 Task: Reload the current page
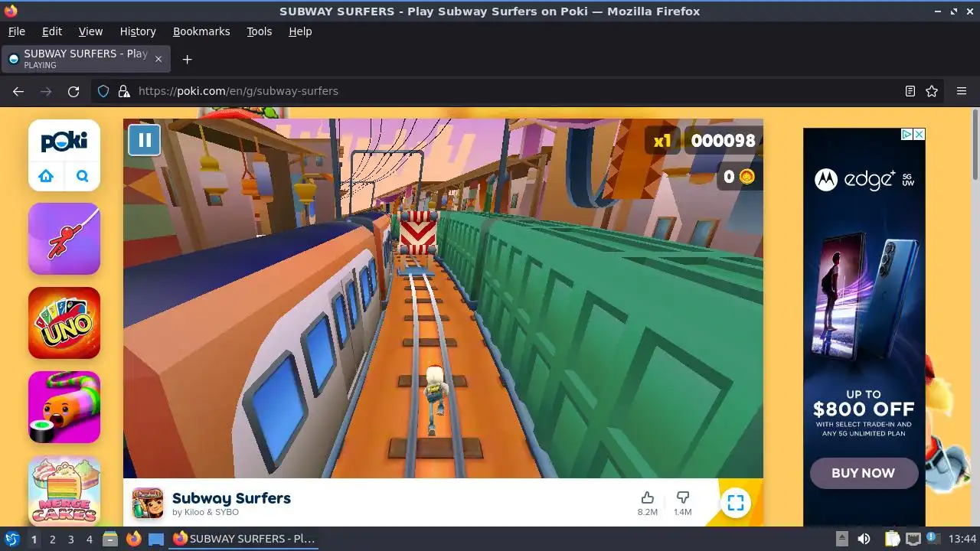(73, 91)
